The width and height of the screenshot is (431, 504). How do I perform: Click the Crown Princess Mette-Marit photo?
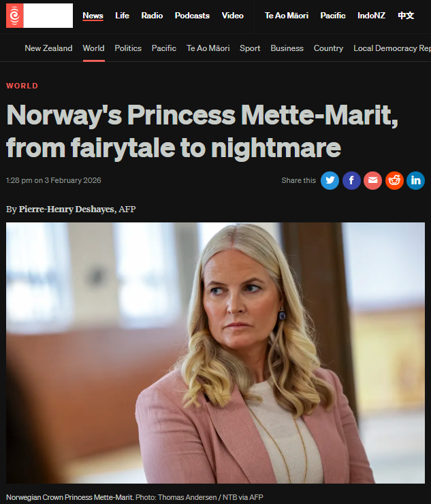(215, 352)
